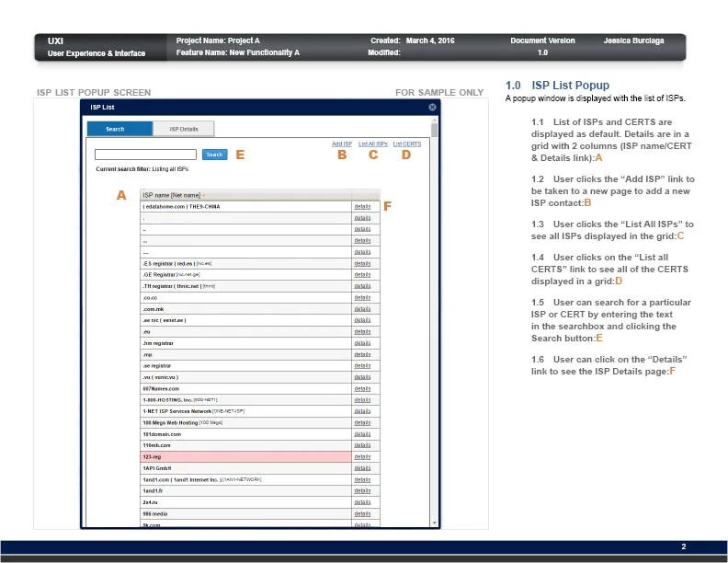Open details for .vu ( vunic.vu ) row
728x563 pixels.
(362, 377)
